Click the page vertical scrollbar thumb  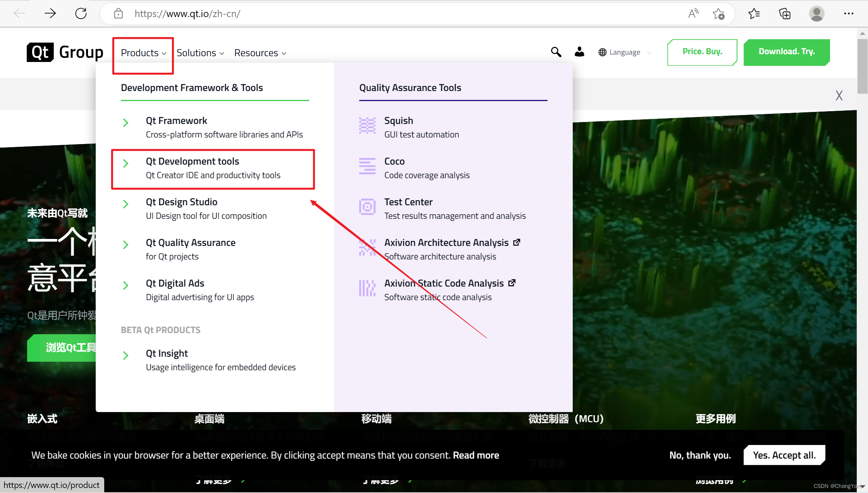[862, 66]
